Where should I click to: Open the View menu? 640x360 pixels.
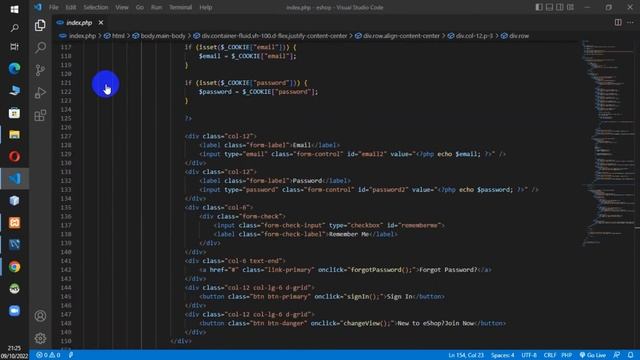[122, 7]
